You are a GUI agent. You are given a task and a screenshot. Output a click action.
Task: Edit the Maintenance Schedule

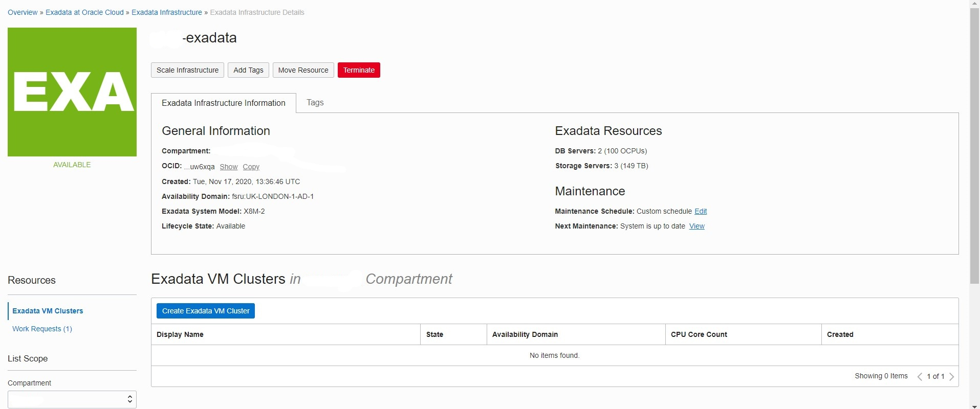[701, 211]
